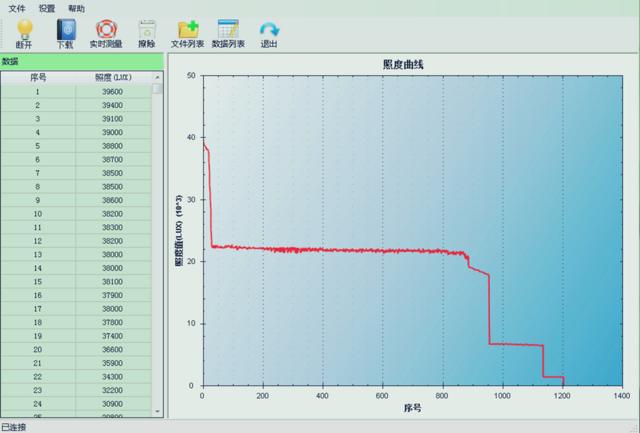640x433 pixels.
Task: Open the 设置 menu
Action: (46, 7)
